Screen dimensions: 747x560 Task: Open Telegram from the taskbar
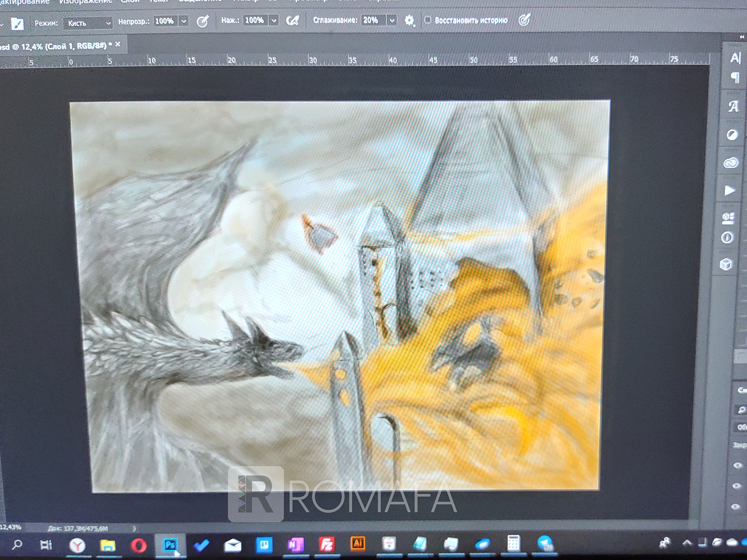(545, 543)
